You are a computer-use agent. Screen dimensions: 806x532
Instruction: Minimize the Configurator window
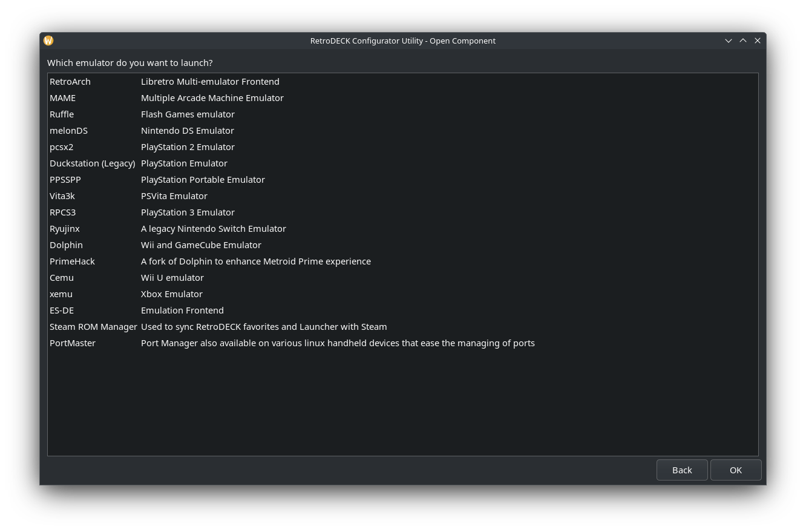[729, 41]
